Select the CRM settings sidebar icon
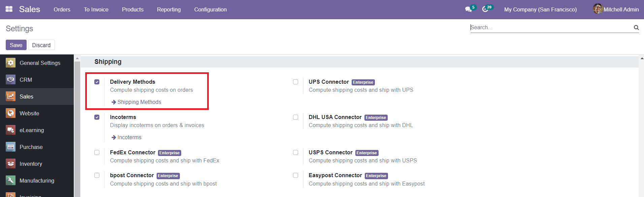Image resolution: width=644 pixels, height=197 pixels. (10, 80)
